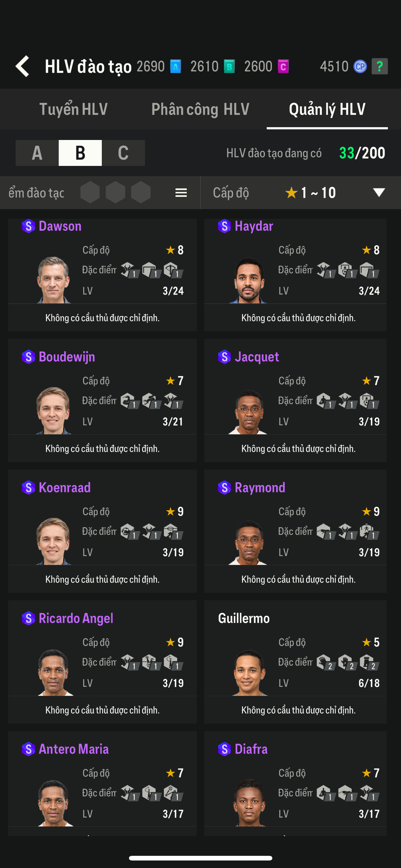The height and width of the screenshot is (868, 401).
Task: Switch to the Tuyển HLV tab
Action: point(73,109)
